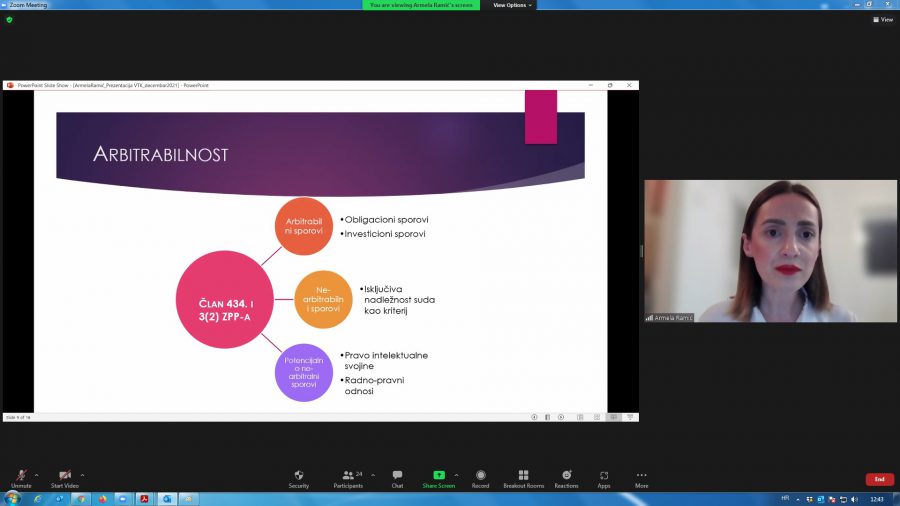Open the View Options menu
Image resolution: width=900 pixels, height=506 pixels.
pyautogui.click(x=512, y=5)
